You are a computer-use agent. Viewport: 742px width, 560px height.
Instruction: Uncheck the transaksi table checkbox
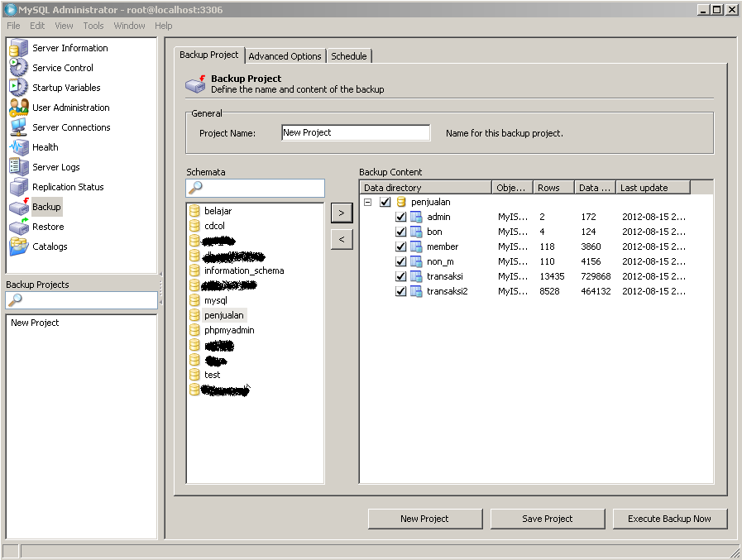pos(401,276)
